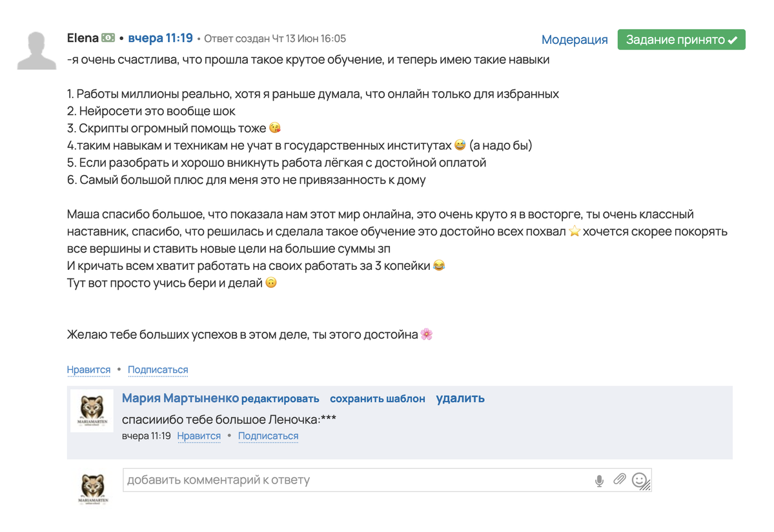Like Maria's comment via "Нравится"
The width and height of the screenshot is (774, 532).
click(x=199, y=436)
